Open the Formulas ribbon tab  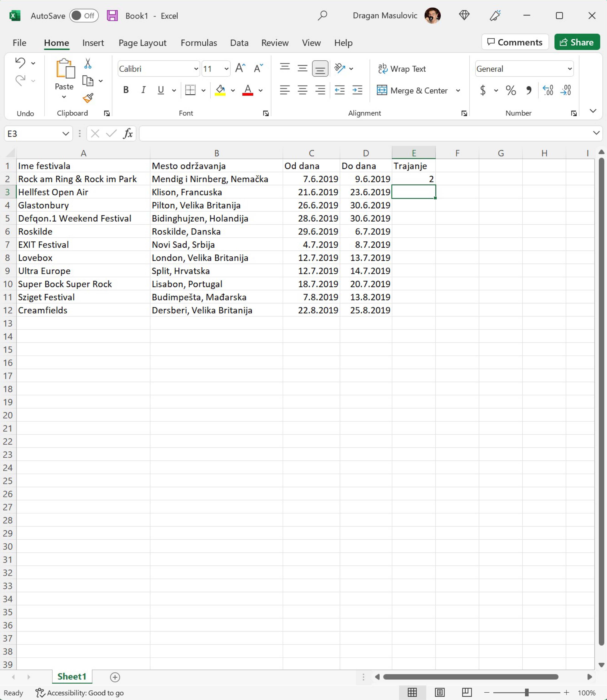[x=199, y=43]
